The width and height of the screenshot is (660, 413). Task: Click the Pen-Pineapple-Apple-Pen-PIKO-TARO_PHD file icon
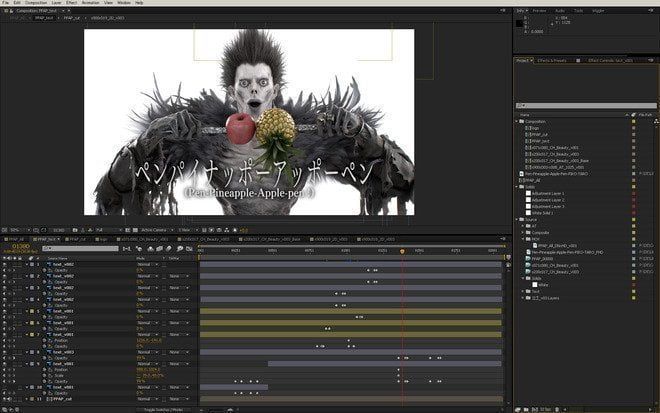[x=529, y=252]
